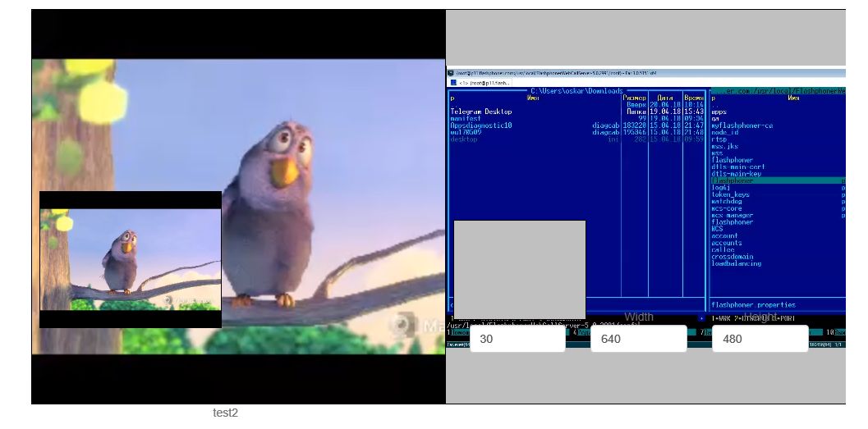
Task: Select the gray placeholder box over screen share
Action: coord(519,269)
